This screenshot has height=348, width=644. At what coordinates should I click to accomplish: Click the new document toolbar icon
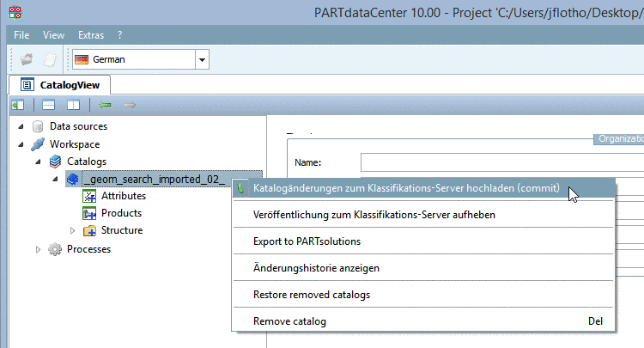50,59
